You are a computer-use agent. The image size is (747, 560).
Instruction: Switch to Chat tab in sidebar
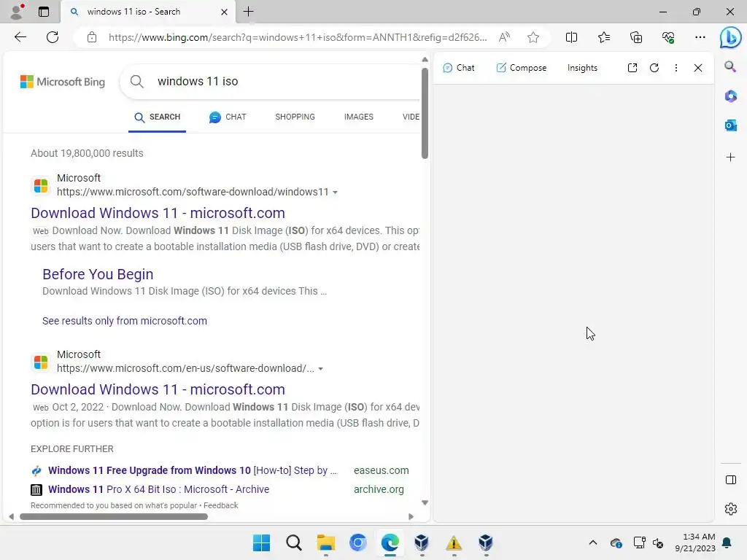point(458,68)
